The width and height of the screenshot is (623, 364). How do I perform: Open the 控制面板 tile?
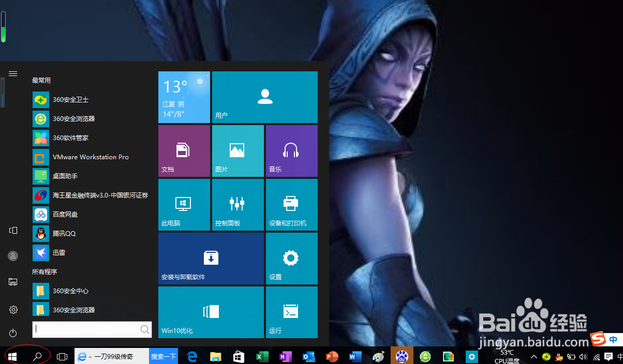pos(238,205)
